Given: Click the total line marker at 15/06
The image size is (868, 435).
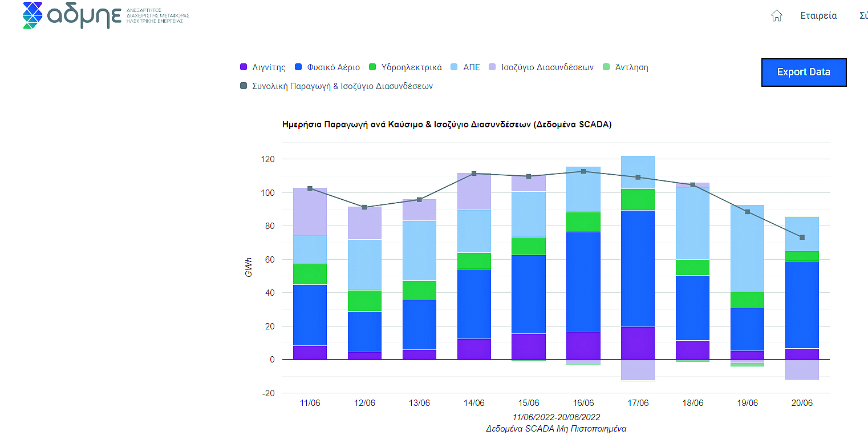Looking at the screenshot, I should pyautogui.click(x=529, y=176).
